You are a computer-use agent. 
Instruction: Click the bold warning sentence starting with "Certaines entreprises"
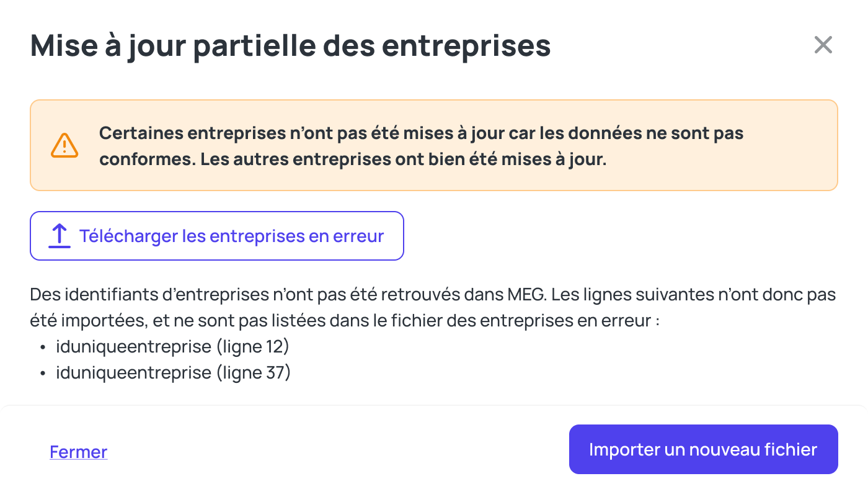(x=421, y=133)
